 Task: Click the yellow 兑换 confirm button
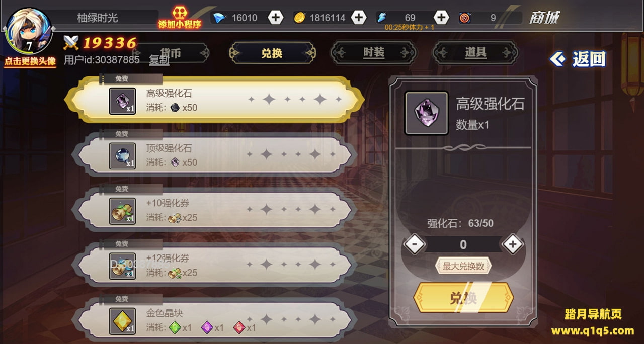pos(463,298)
